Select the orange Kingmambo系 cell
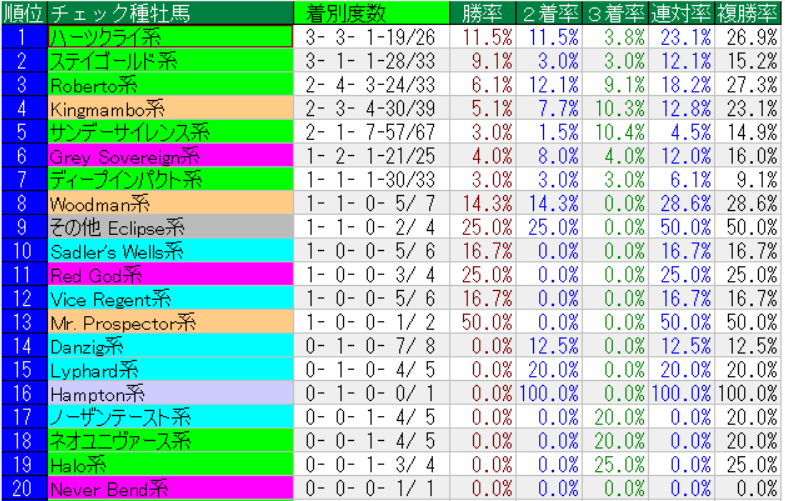785x501 pixels. [170, 108]
